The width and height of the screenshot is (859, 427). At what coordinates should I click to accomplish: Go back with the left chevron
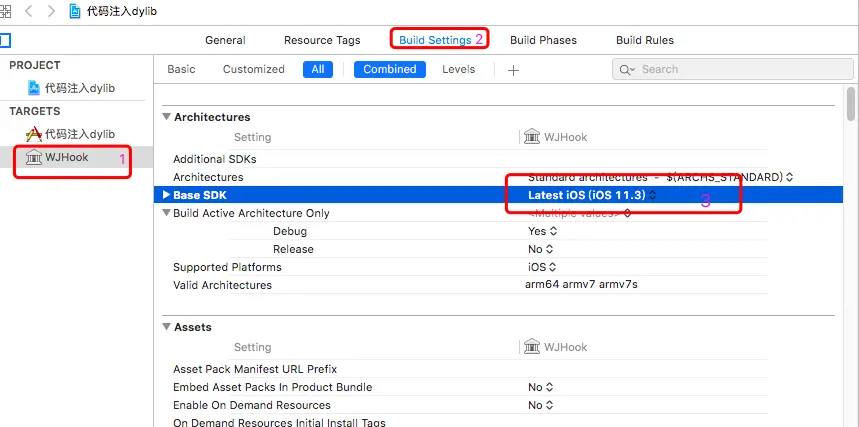(x=28, y=11)
